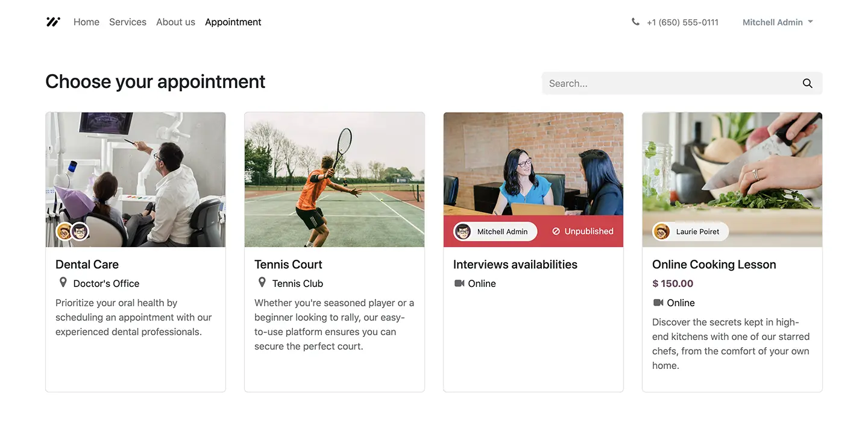
Task: Click the Tennis Court image thumbnail
Action: click(334, 179)
